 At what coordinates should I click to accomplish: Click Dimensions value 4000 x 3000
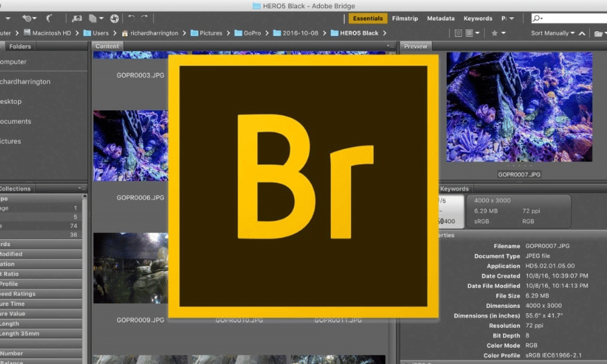point(543,306)
